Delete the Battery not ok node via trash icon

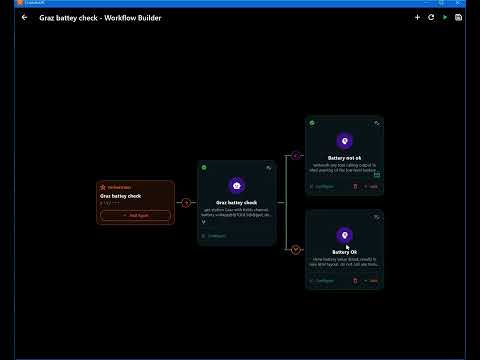[x=355, y=187]
